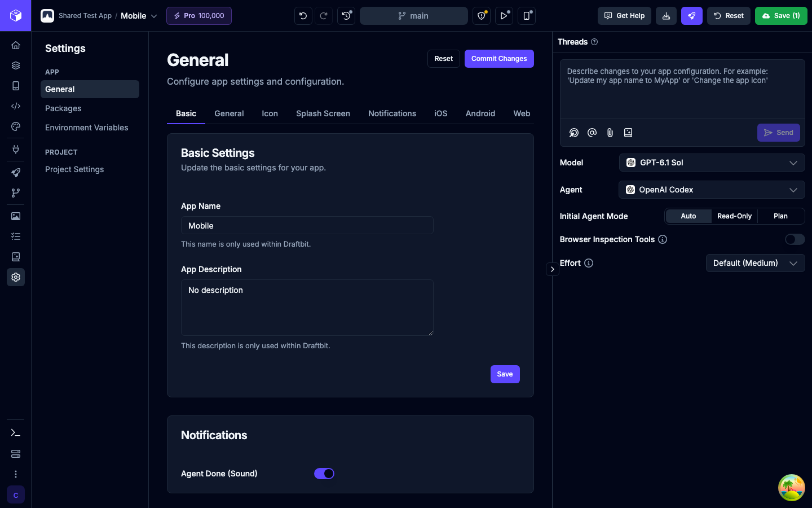Open the palette theme icon in sidebar
Screen dimensions: 812x508
pyautogui.click(x=16, y=126)
